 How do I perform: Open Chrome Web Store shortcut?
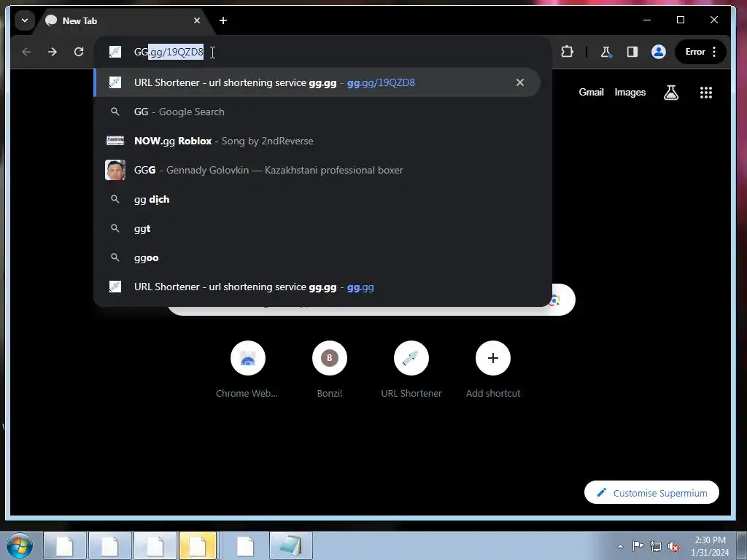pos(247,370)
